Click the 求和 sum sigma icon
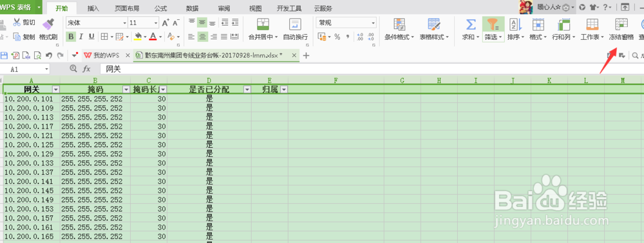Image resolution: width=644 pixels, height=243 pixels. [471, 24]
